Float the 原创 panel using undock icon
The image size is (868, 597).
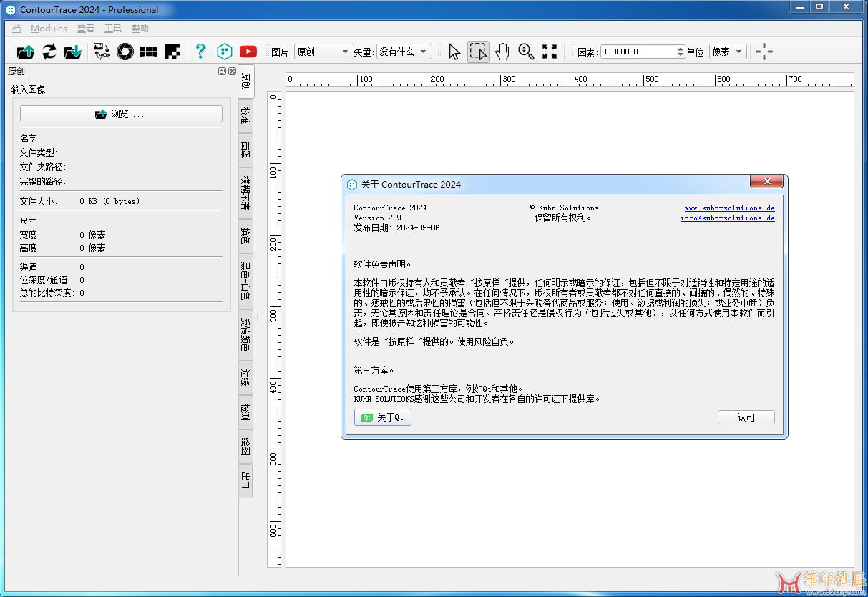pyautogui.click(x=222, y=72)
